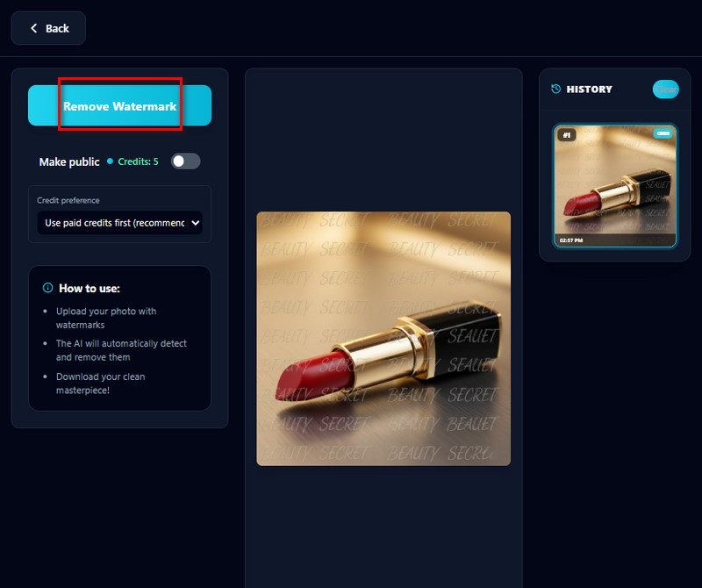Click the 'Make public' label
Viewport: 702px width, 588px height.
point(69,161)
